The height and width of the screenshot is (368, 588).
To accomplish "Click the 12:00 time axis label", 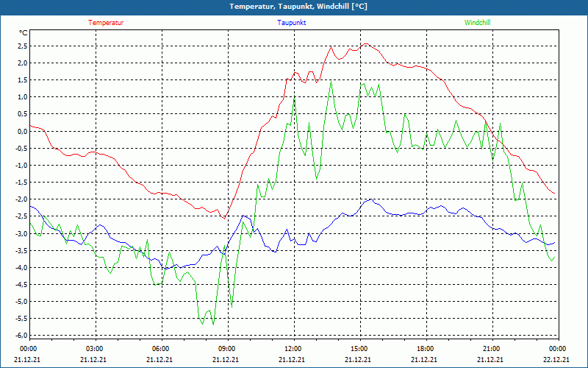I will pos(292,349).
